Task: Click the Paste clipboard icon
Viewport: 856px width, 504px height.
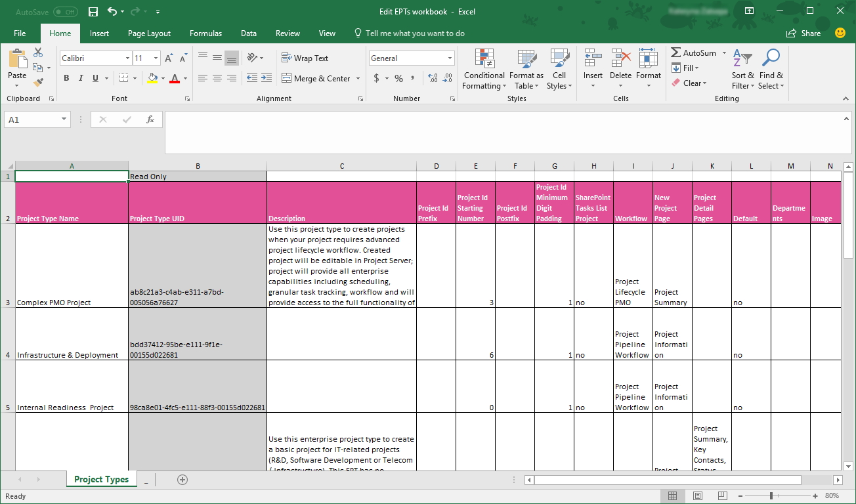Action: pyautogui.click(x=17, y=59)
